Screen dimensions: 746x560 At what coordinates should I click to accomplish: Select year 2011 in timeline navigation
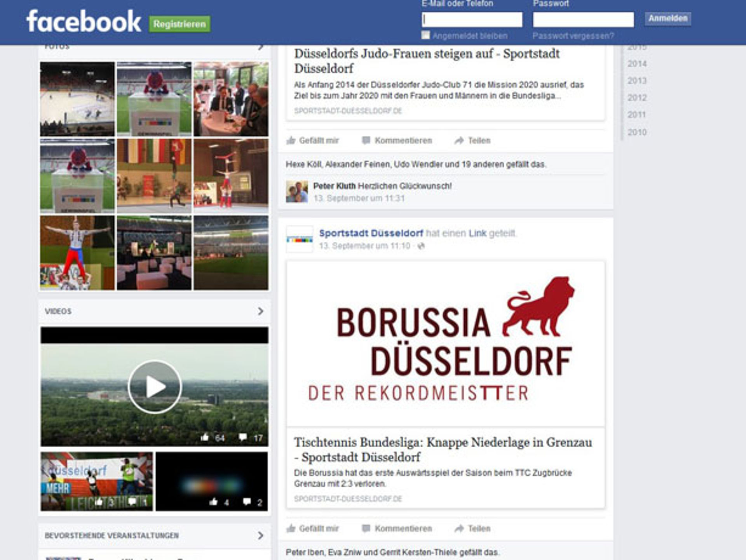(x=636, y=115)
